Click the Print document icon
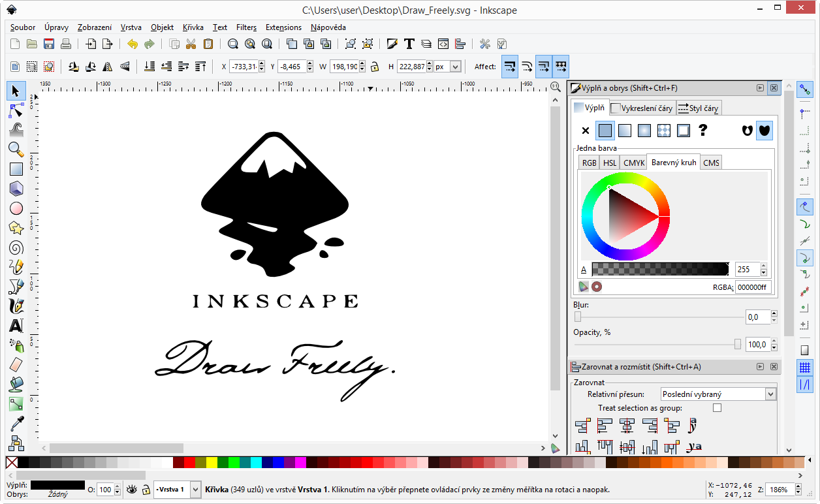Viewport: 820px width, 504px height. [x=66, y=44]
